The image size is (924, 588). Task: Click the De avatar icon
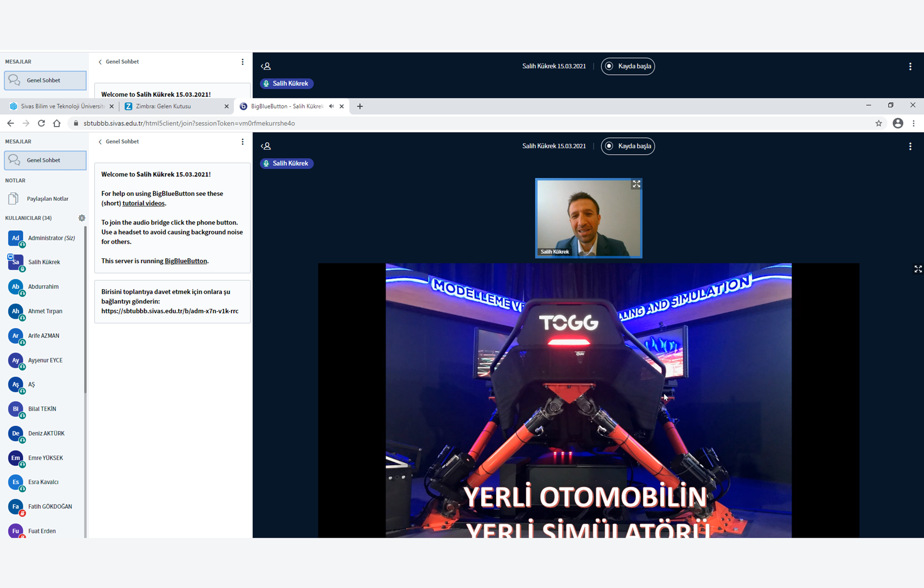[x=16, y=433]
